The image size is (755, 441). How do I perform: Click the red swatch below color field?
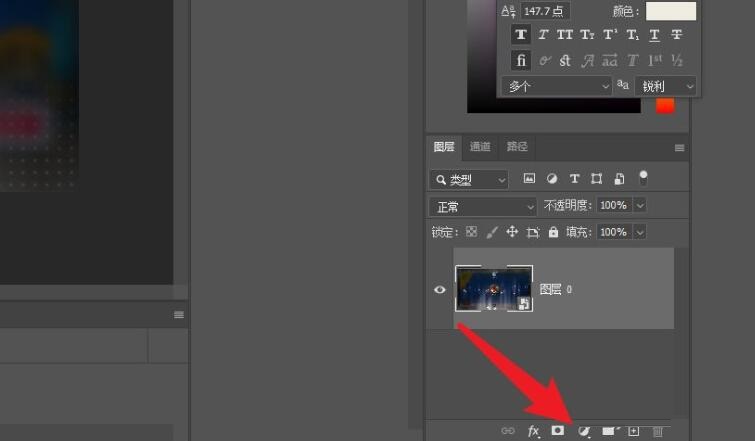(x=665, y=105)
